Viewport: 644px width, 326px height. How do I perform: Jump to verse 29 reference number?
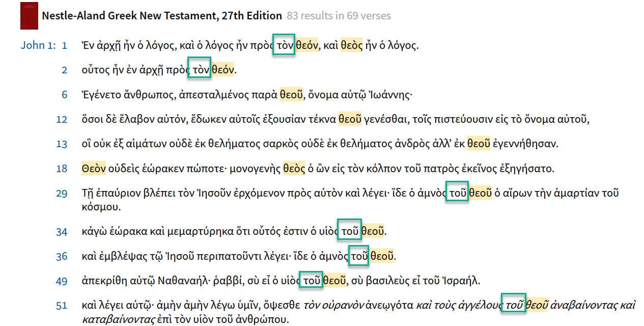click(62, 193)
